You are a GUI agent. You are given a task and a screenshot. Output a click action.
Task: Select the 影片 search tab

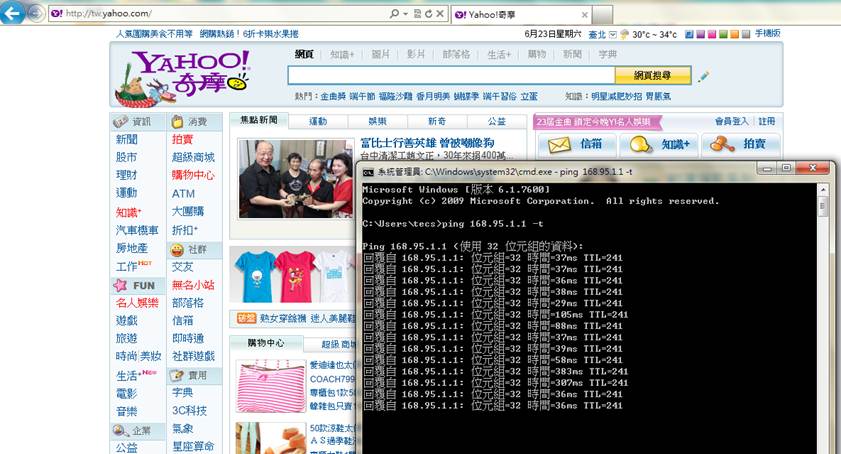[x=416, y=54]
